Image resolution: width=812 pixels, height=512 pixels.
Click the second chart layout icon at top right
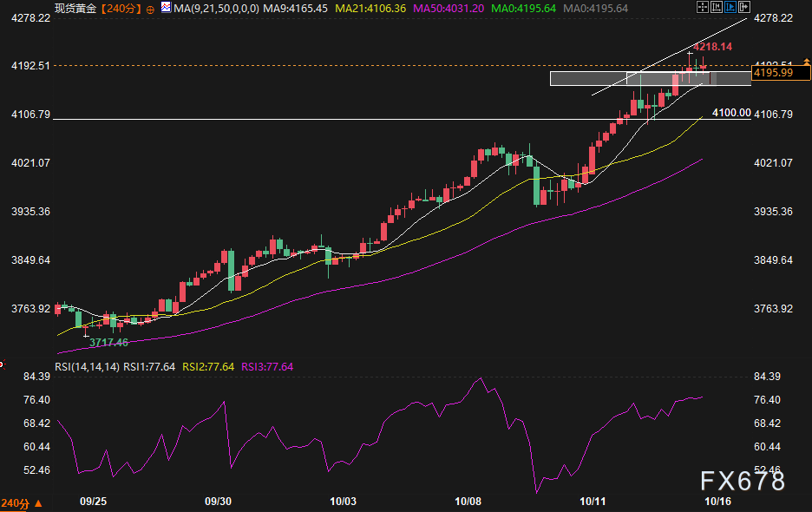(x=717, y=8)
